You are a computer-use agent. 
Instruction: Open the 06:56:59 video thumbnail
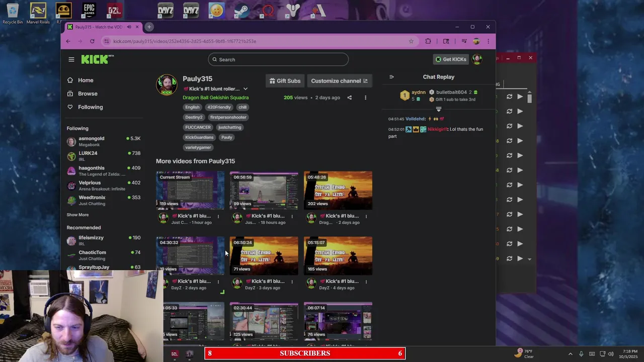click(264, 190)
